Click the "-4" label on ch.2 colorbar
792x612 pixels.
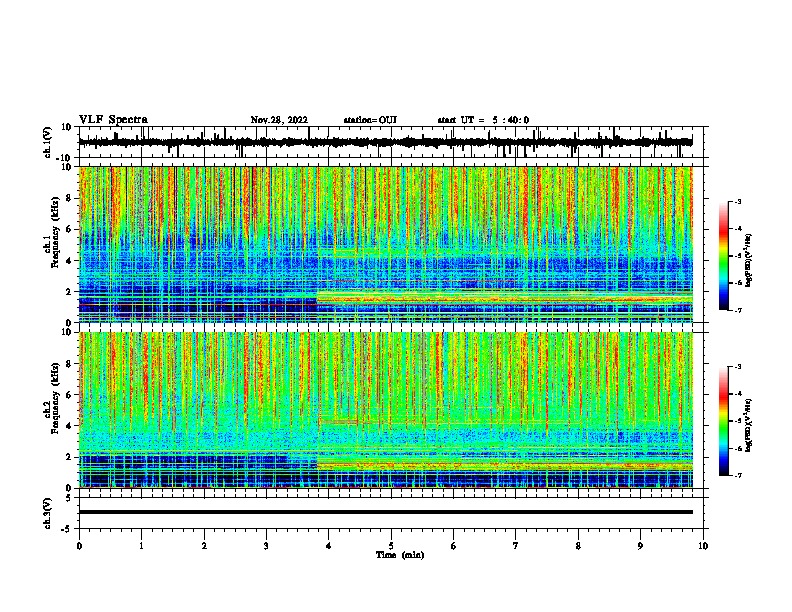click(x=737, y=394)
